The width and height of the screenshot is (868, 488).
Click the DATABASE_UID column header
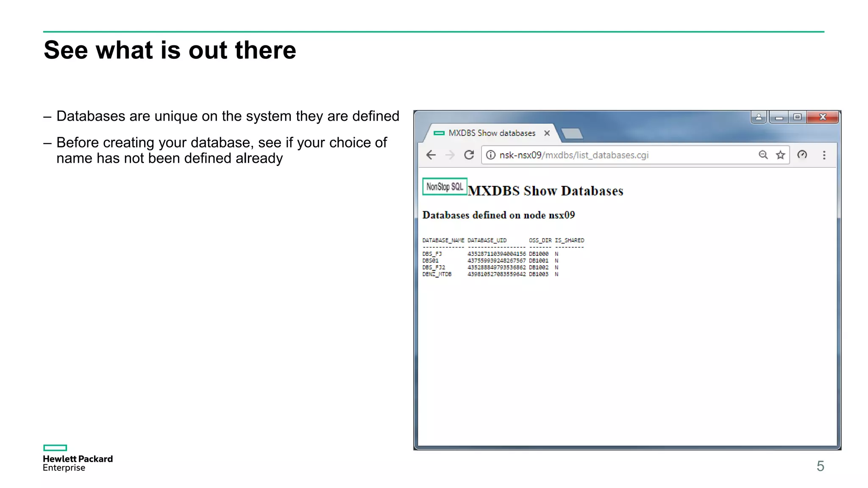(487, 240)
